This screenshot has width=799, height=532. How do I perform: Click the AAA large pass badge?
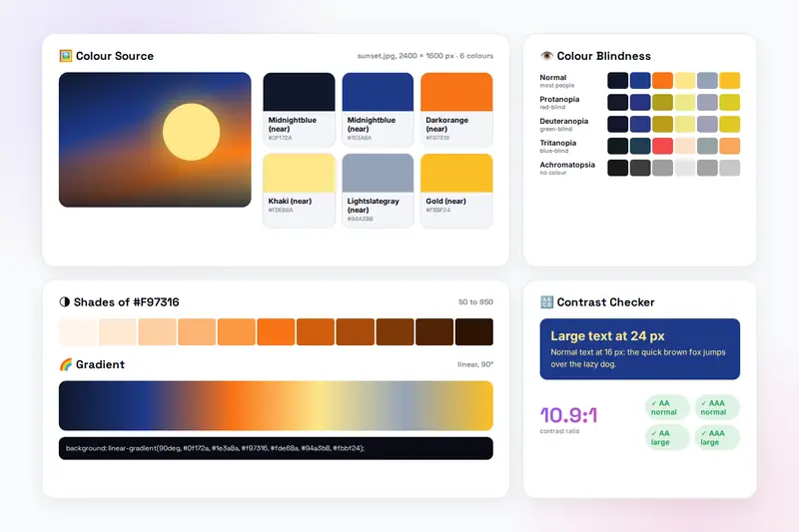click(717, 438)
